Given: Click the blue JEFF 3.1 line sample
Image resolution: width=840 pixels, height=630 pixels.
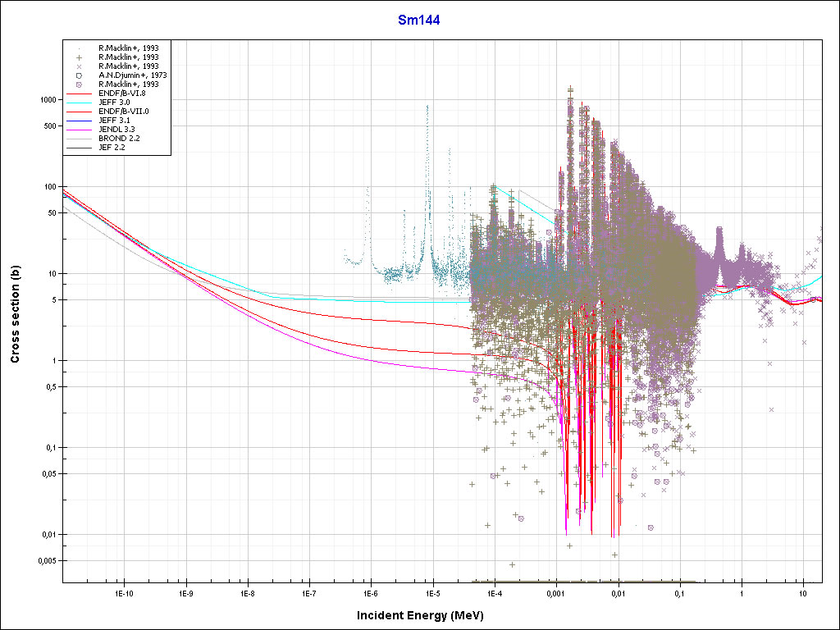Looking at the screenshot, I should click(80, 120).
